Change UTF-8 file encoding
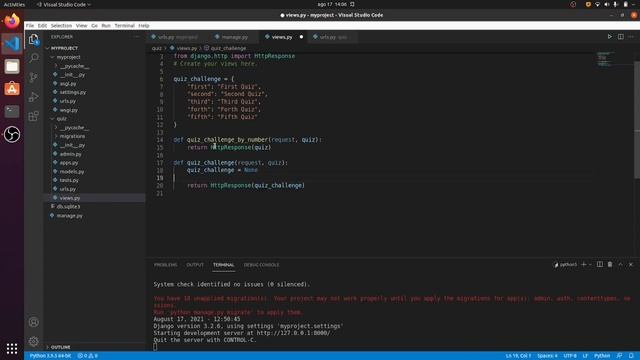The image size is (640, 360). [x=570, y=356]
